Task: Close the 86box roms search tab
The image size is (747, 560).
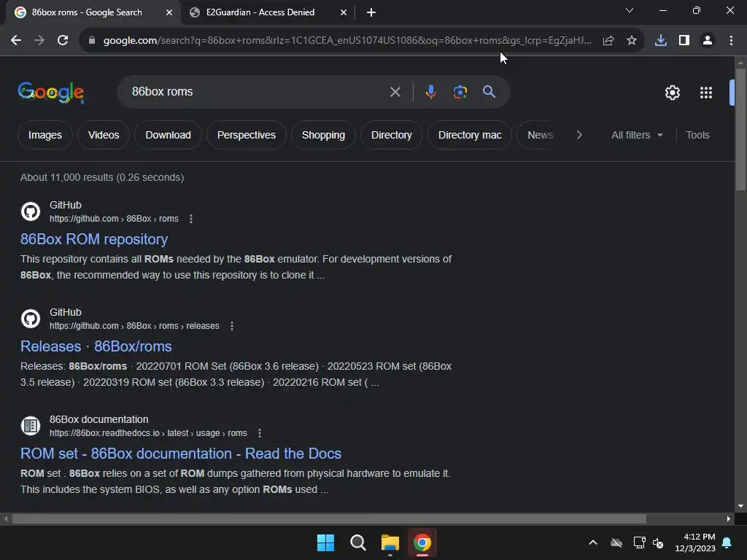Action: [169, 12]
